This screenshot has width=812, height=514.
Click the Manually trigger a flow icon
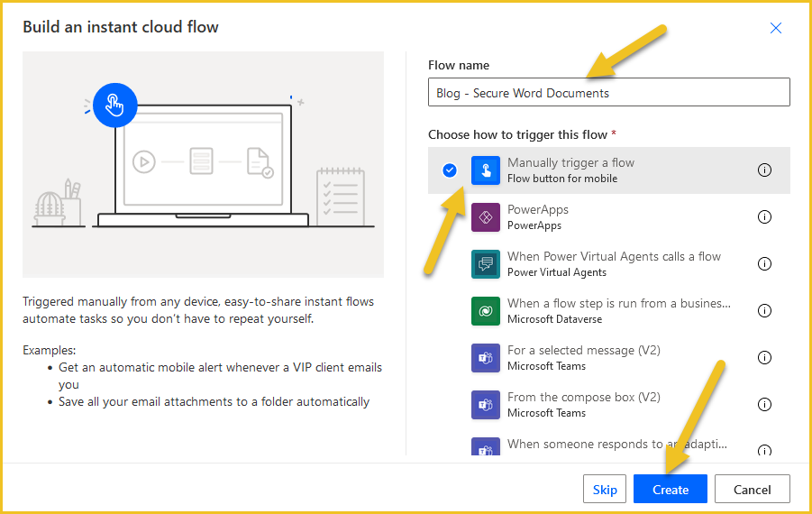coord(486,170)
